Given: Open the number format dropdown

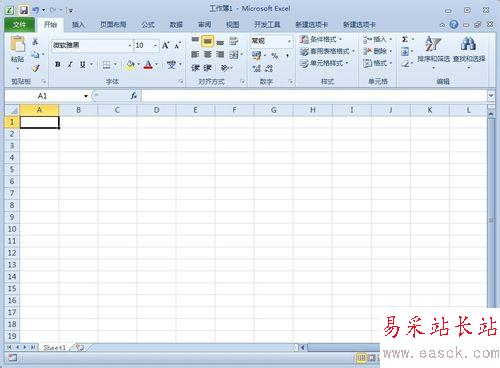Looking at the screenshot, I should [x=289, y=41].
